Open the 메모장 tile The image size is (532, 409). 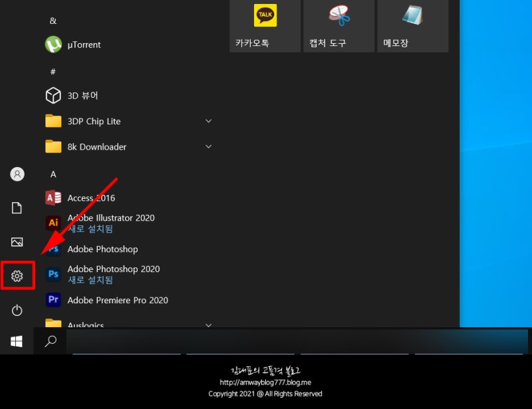pyautogui.click(x=413, y=26)
